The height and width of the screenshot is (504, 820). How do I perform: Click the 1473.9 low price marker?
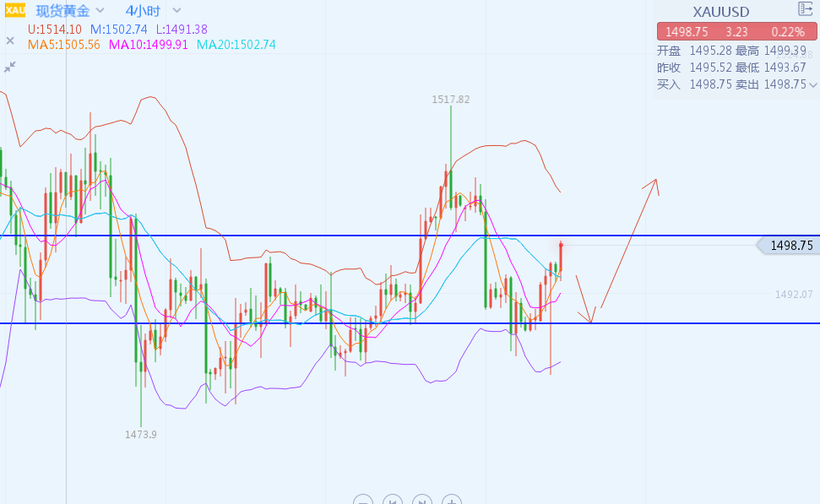click(x=141, y=434)
